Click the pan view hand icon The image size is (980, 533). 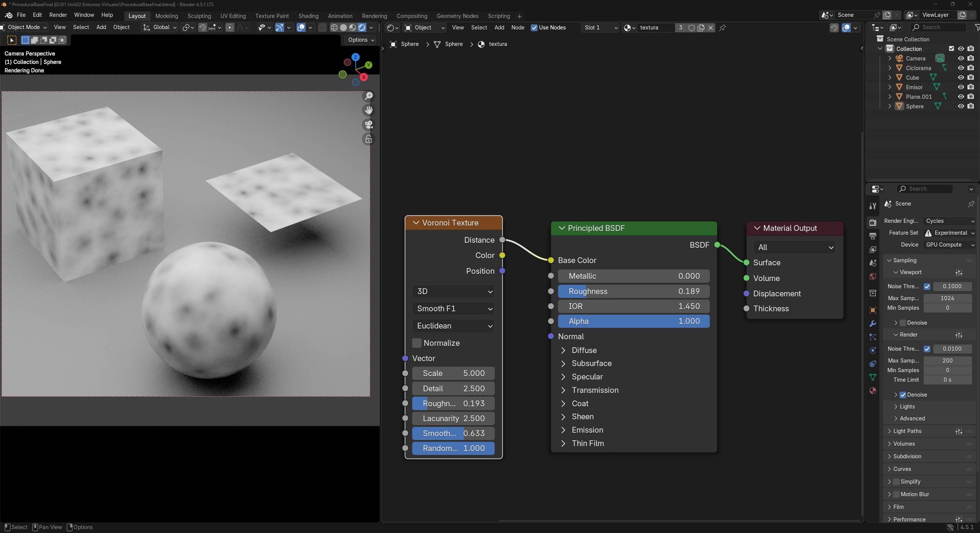tap(369, 110)
